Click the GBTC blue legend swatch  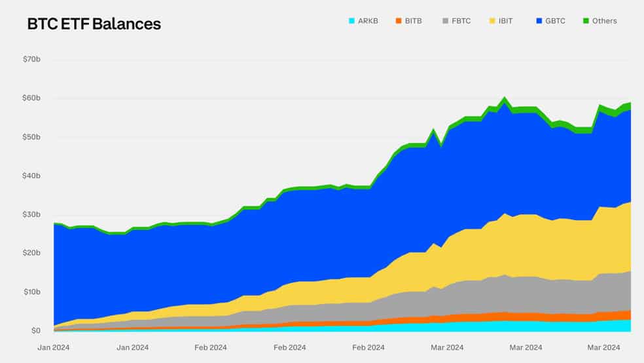[539, 21]
